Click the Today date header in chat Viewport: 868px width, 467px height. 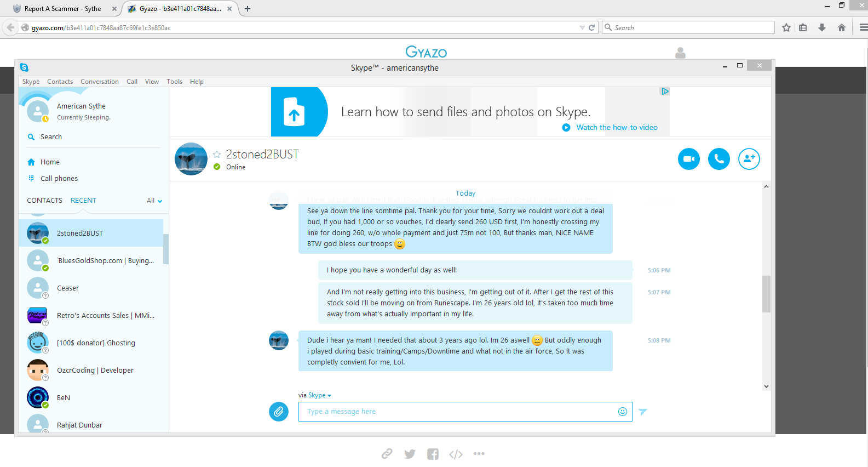point(465,193)
